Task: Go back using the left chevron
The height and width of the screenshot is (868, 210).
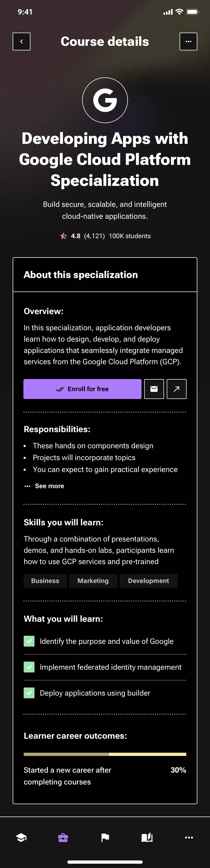Action: click(x=22, y=41)
